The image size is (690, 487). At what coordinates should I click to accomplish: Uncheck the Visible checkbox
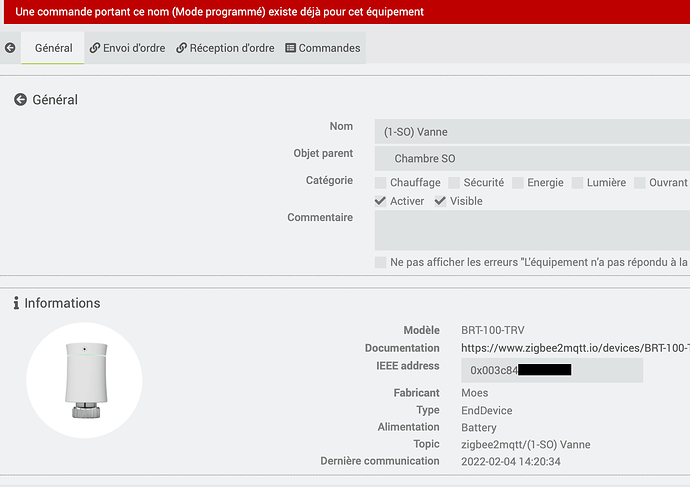(x=440, y=201)
